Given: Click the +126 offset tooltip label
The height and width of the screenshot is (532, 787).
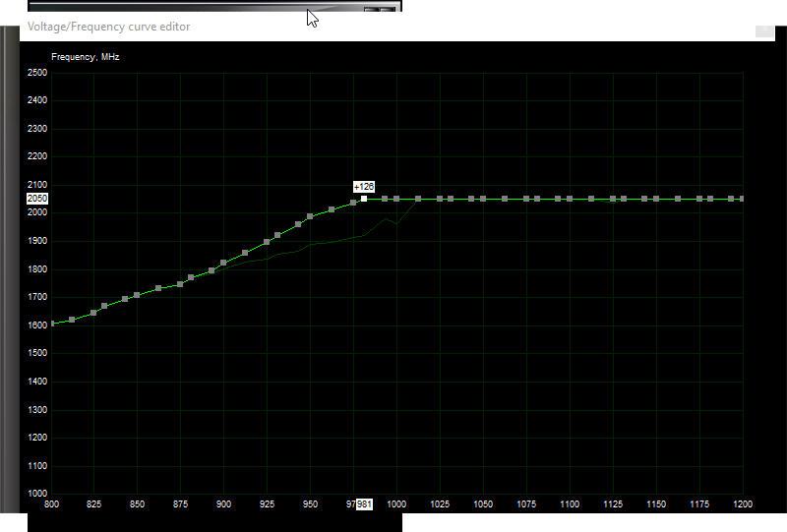Looking at the screenshot, I should (x=364, y=187).
